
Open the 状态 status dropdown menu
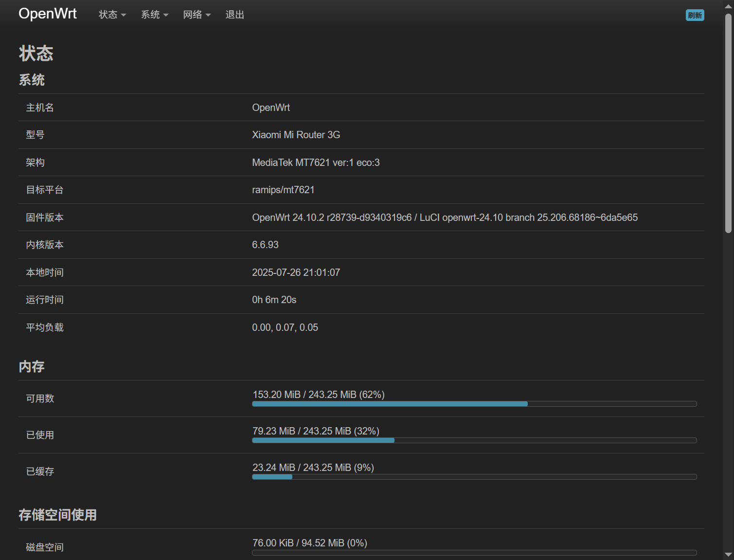pyautogui.click(x=108, y=15)
